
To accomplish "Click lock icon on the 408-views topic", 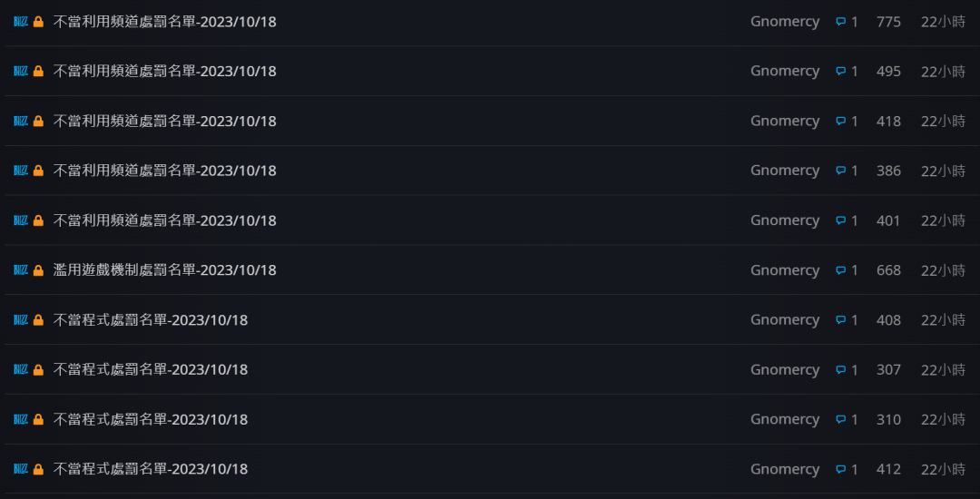I will (38, 319).
